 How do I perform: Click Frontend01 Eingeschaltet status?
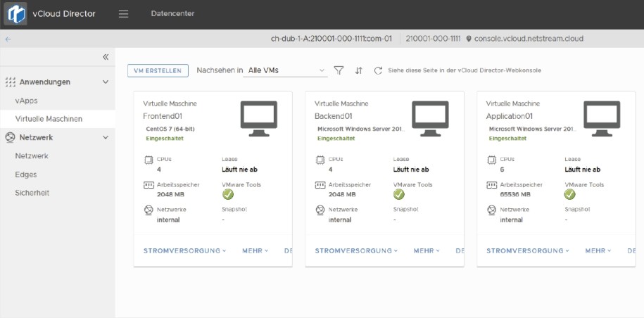pyautogui.click(x=165, y=139)
